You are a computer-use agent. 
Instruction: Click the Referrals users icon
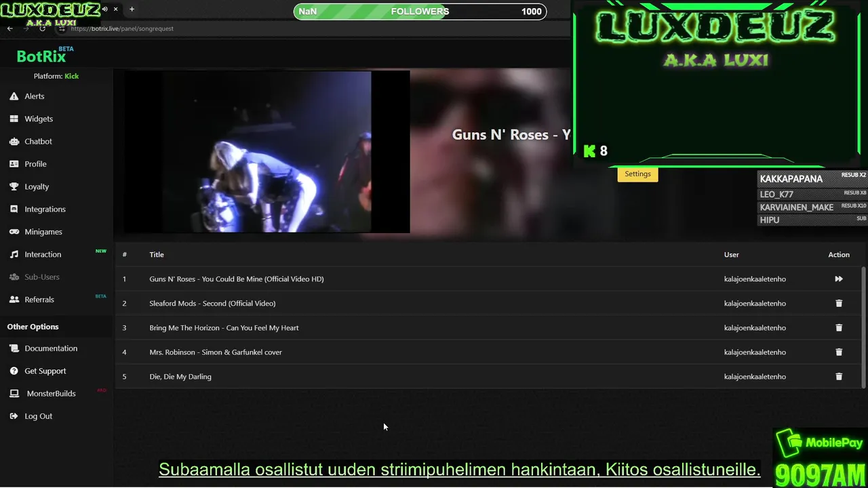pos(14,300)
